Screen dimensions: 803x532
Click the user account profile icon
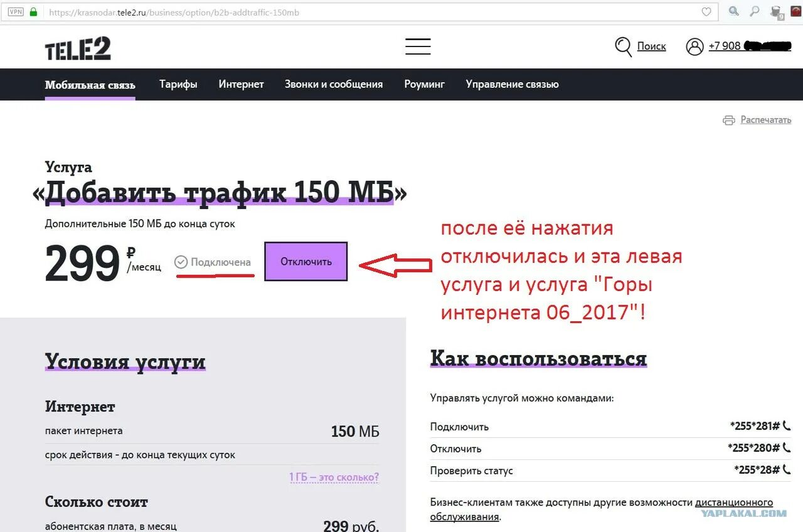pyautogui.click(x=694, y=47)
